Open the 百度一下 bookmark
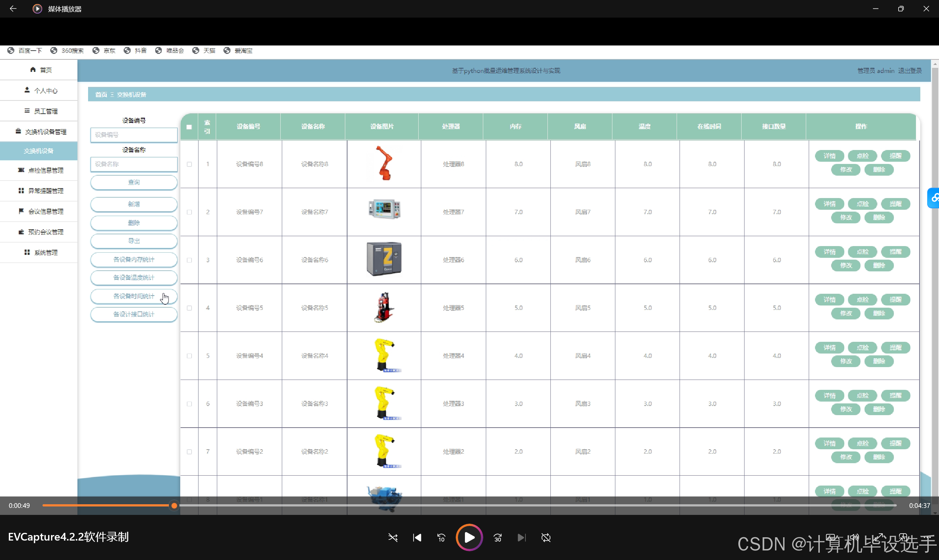Viewport: 939px width, 560px height. tap(25, 51)
